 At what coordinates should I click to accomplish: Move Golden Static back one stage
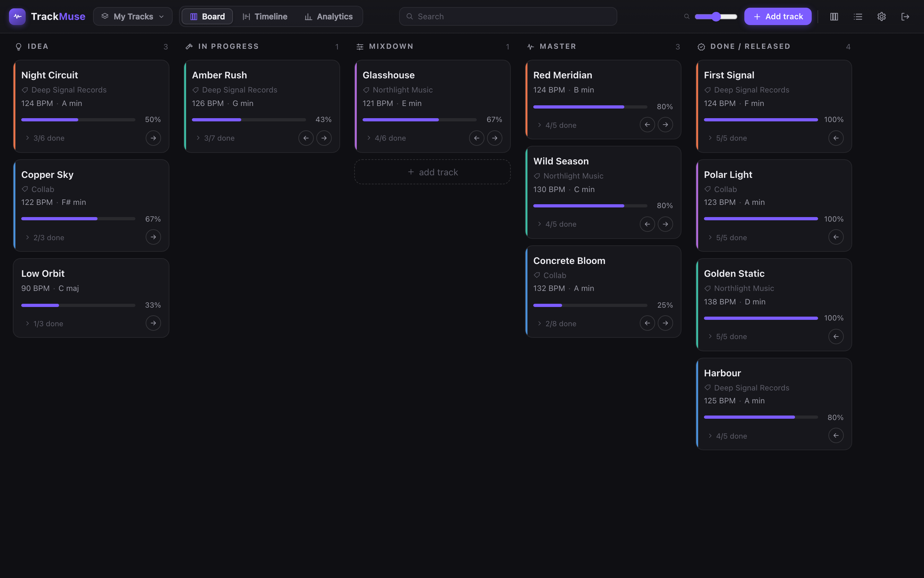tap(836, 337)
